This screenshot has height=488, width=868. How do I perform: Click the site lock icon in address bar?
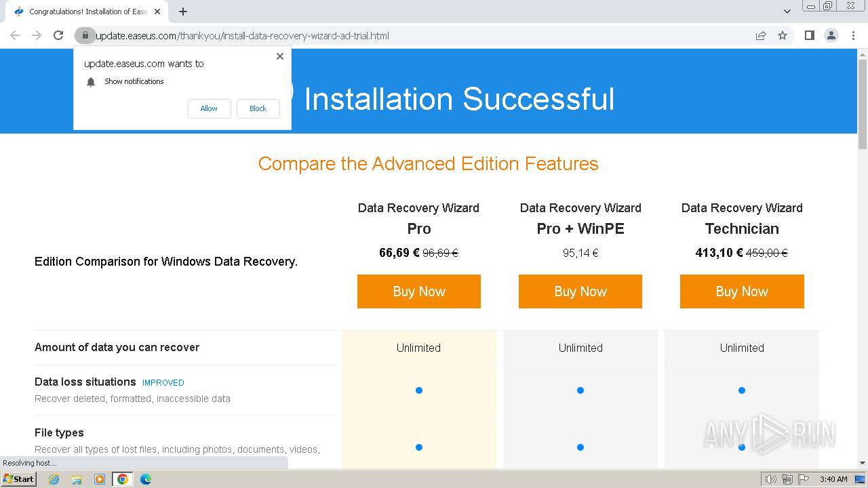(x=85, y=36)
